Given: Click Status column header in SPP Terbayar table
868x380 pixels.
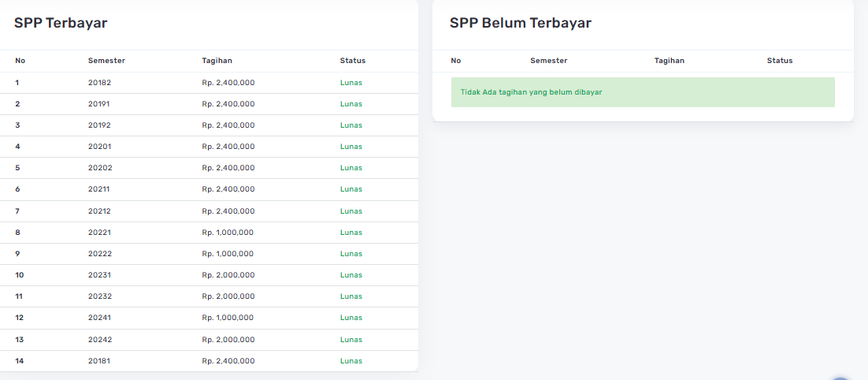Looking at the screenshot, I should click(x=352, y=61).
